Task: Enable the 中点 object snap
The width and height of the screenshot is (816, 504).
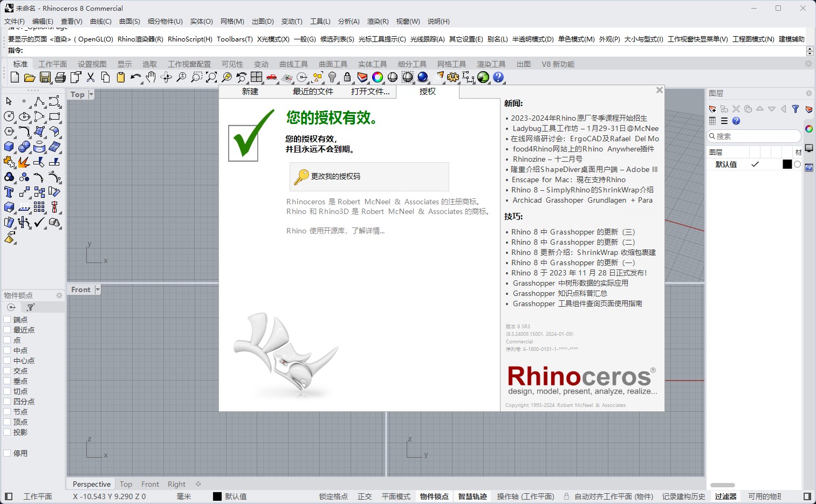Action: coord(7,350)
